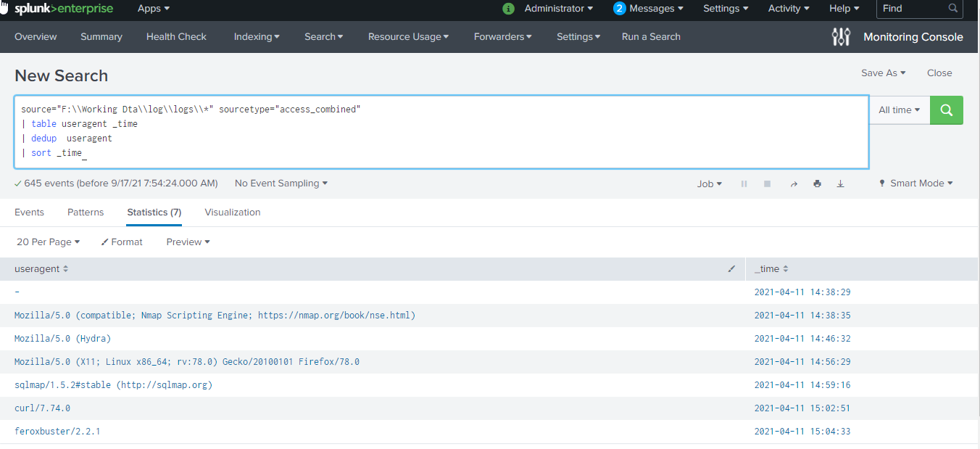This screenshot has height=449, width=980.
Task: Toggle ascending sort on the _time column
Action: 786,268
